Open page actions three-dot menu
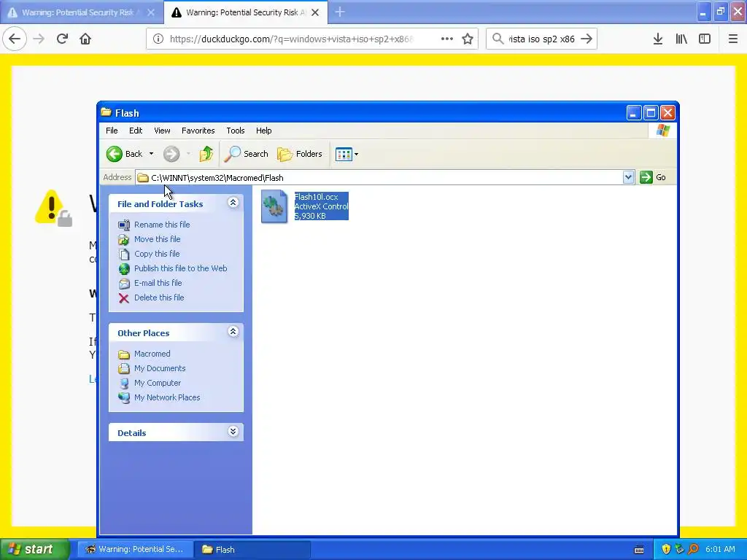 click(x=447, y=39)
